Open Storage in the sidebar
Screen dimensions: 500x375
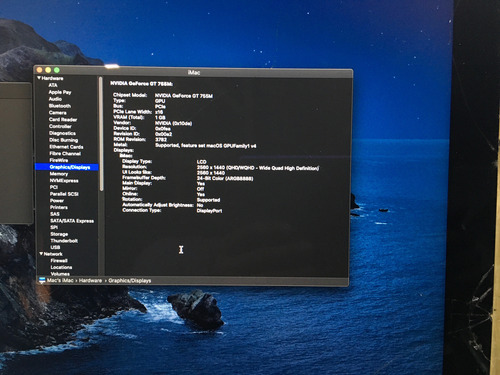click(59, 234)
